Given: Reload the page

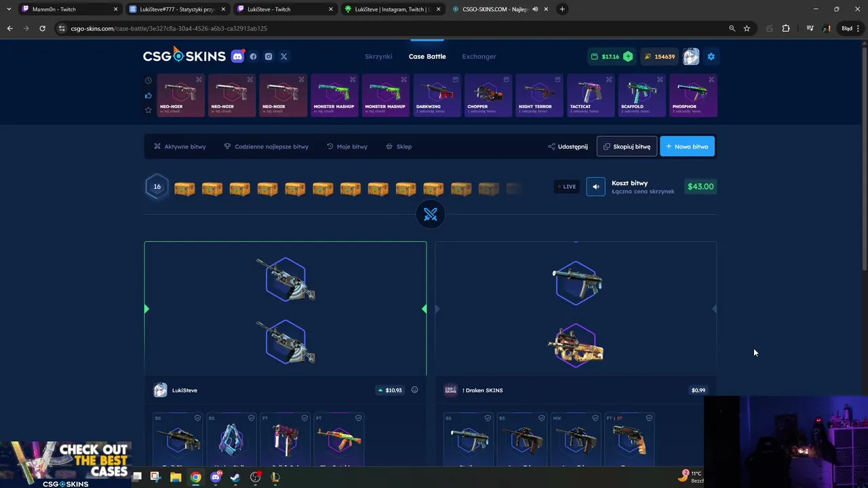Looking at the screenshot, I should point(42,28).
